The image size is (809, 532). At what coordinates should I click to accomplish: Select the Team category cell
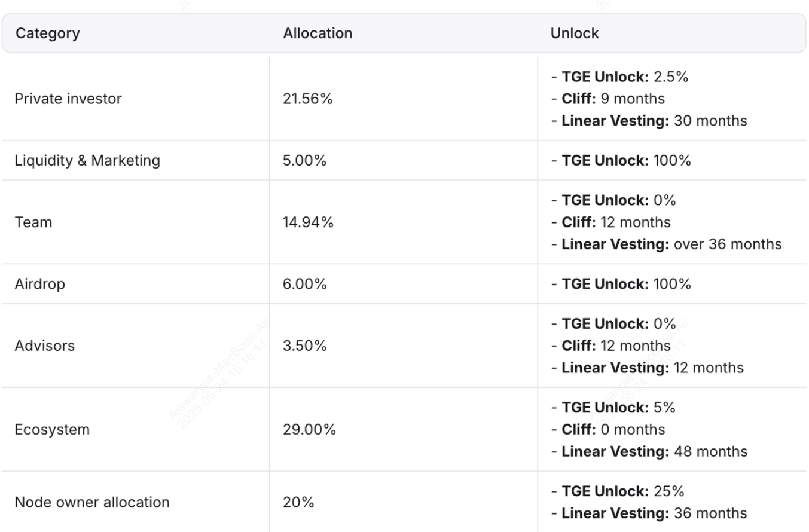(x=33, y=222)
